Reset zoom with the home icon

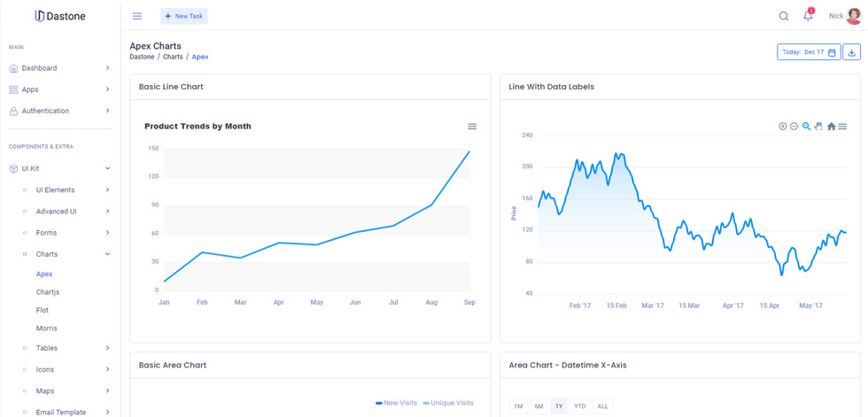[x=832, y=126]
